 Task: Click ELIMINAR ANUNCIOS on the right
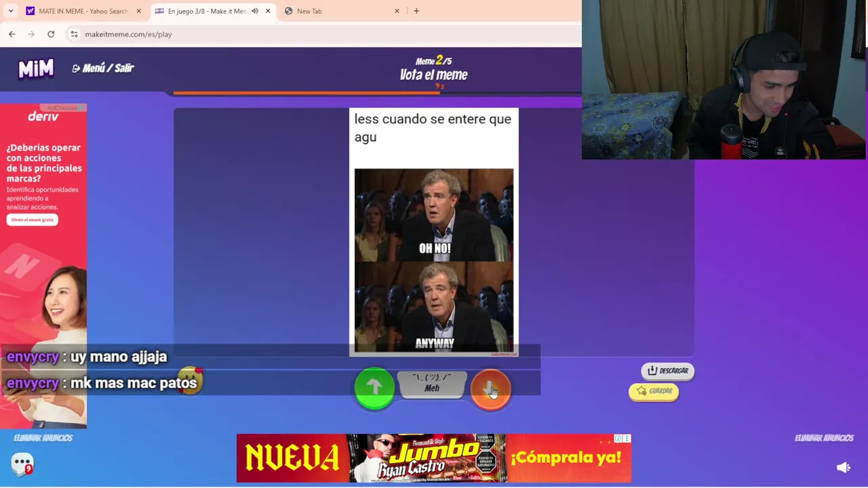point(824,438)
